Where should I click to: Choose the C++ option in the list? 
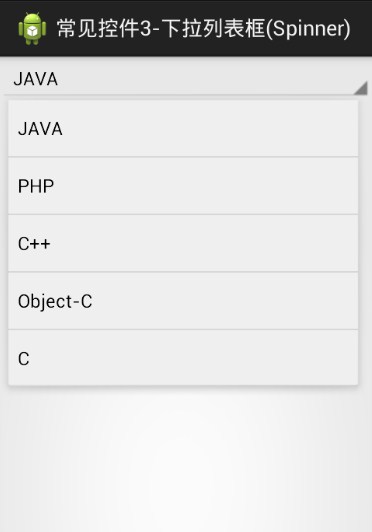tap(183, 244)
